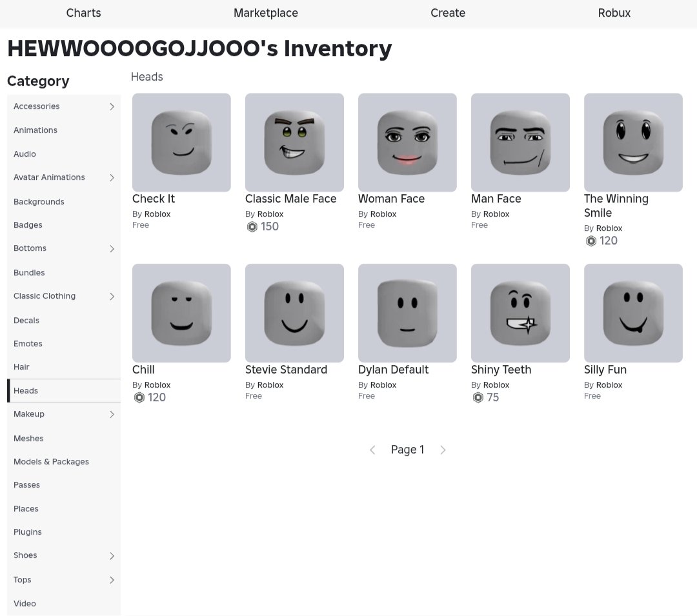Expand the Makeup category arrow
Image resolution: width=697 pixels, height=616 pixels.
click(112, 414)
